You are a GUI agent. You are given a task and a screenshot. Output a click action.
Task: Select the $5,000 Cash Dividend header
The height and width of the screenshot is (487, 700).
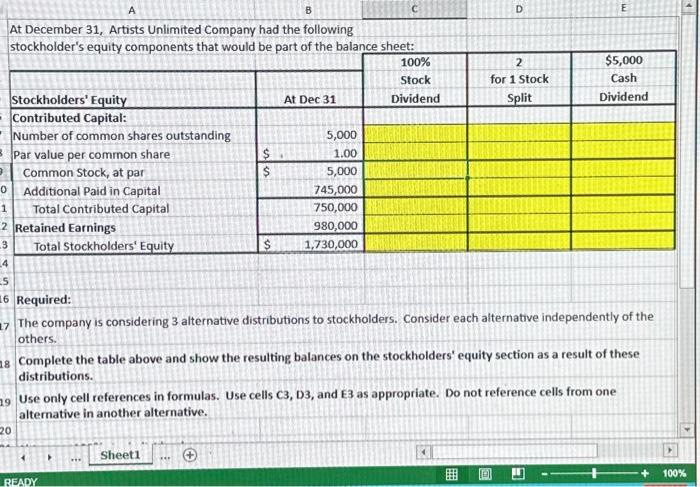[624, 79]
